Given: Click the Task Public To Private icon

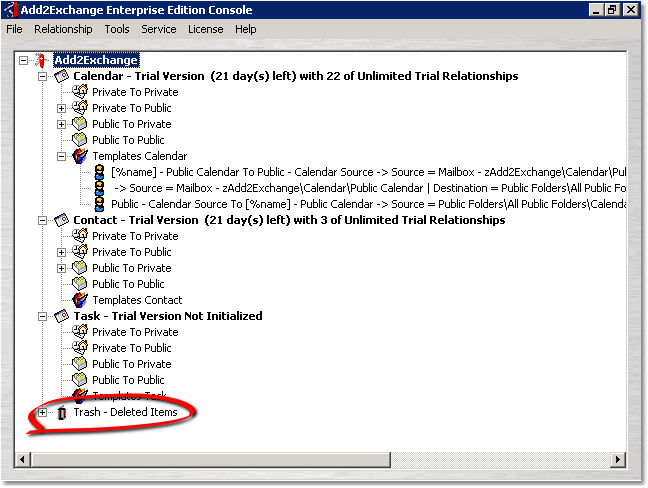Looking at the screenshot, I should (x=80, y=364).
